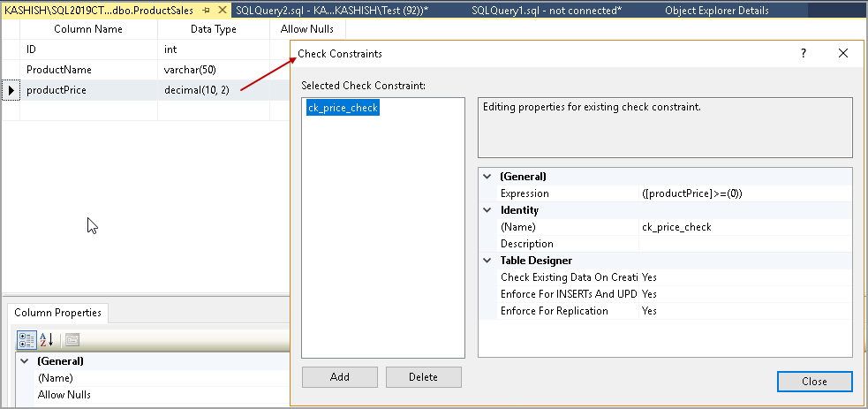Click the Close button in the dialog
This screenshot has height=409, width=868.
pos(814,382)
